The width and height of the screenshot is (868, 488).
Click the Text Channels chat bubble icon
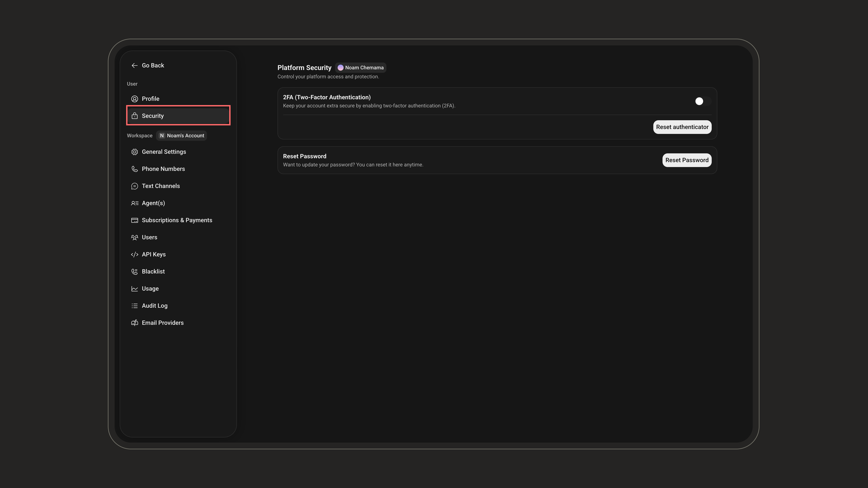(x=134, y=186)
